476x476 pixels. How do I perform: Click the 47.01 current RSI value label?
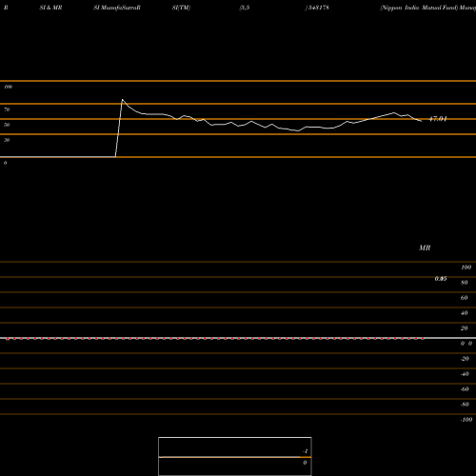point(438,119)
